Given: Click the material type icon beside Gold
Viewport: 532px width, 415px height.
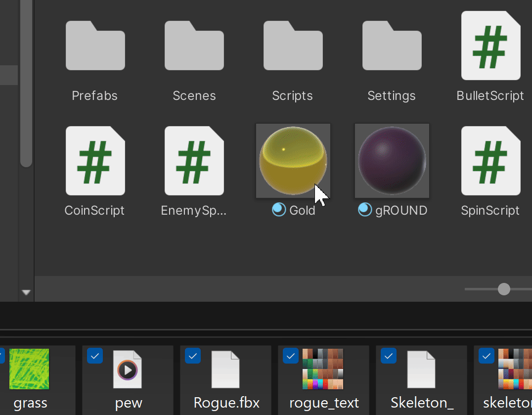Looking at the screenshot, I should pyautogui.click(x=278, y=210).
